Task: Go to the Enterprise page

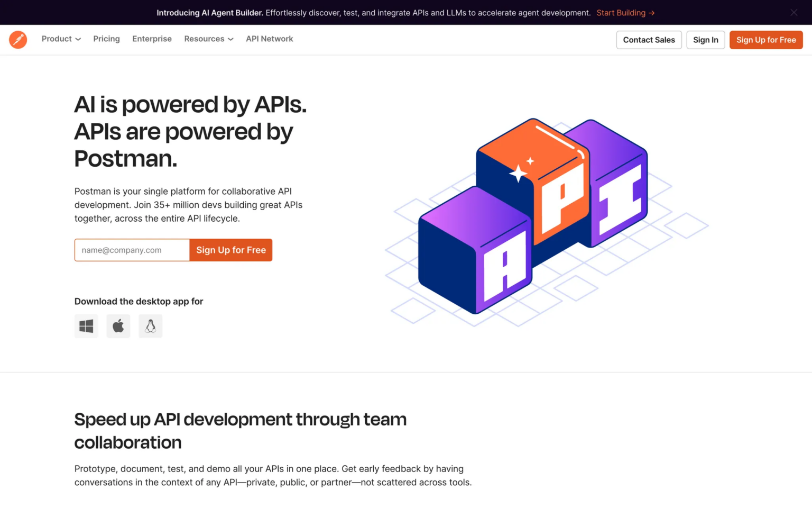Action: 152,39
